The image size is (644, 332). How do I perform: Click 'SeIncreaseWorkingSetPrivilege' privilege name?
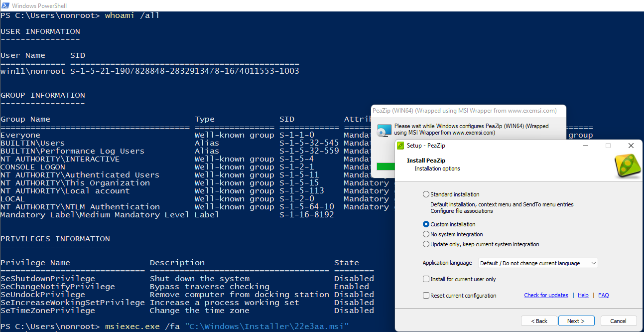(x=73, y=303)
